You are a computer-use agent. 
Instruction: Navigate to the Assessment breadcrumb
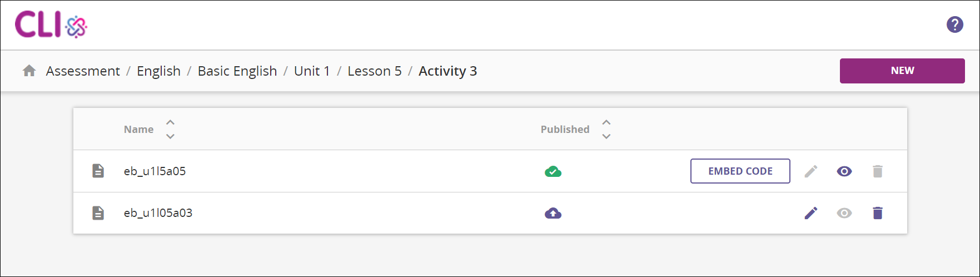point(83,71)
